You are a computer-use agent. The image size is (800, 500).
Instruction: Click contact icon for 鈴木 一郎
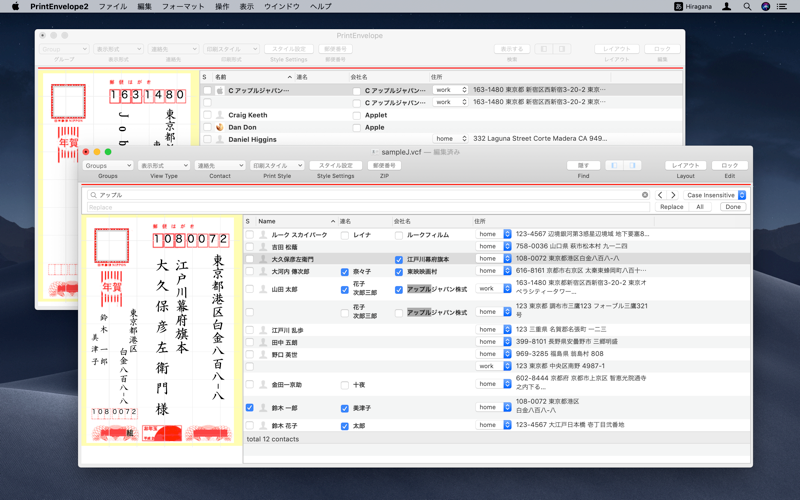(263, 408)
